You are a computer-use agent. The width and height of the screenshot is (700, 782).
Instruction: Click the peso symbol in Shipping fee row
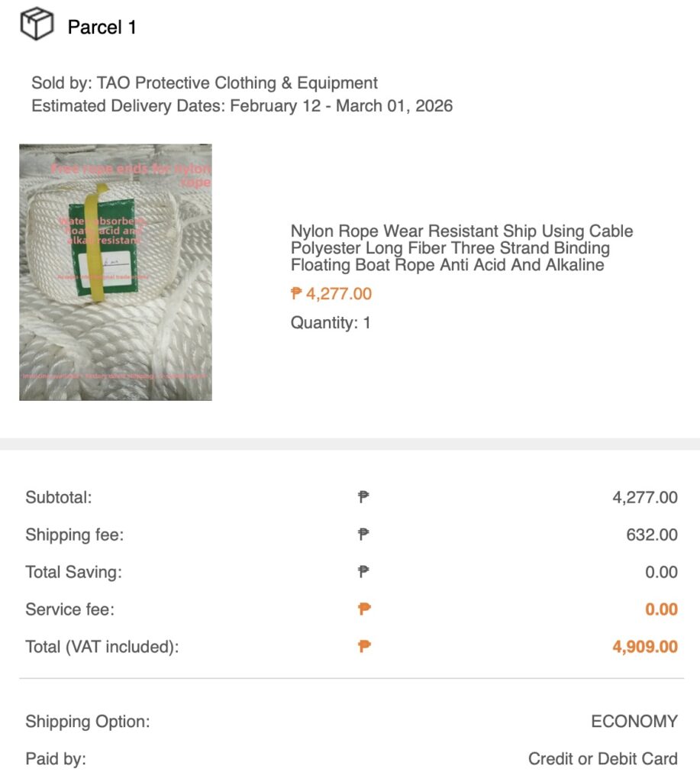pos(363,535)
